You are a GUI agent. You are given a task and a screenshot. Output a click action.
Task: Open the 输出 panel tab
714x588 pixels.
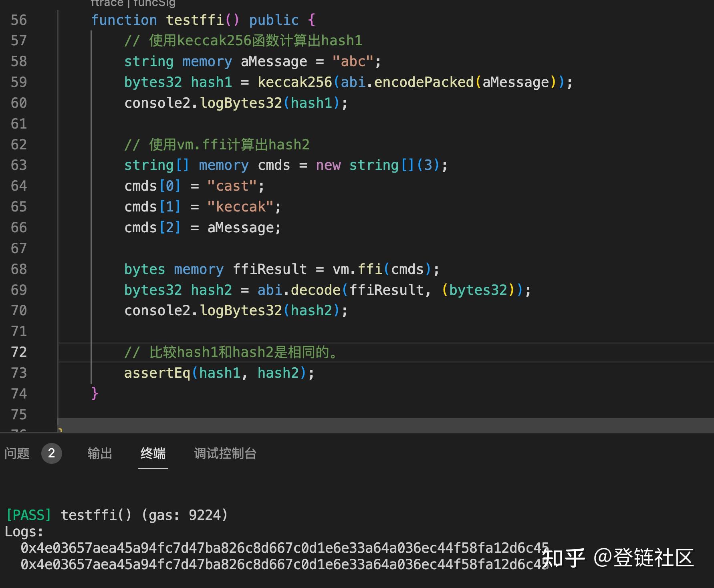[100, 453]
